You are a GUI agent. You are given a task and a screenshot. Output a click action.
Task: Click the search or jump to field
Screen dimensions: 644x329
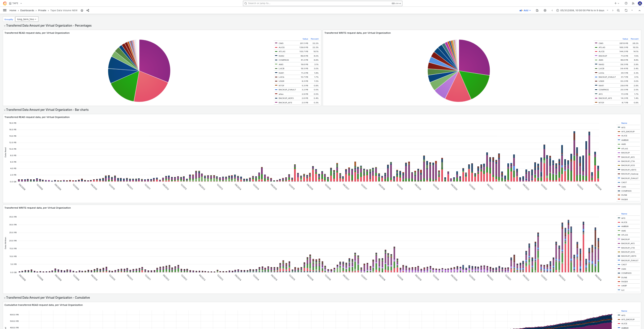click(x=322, y=3)
